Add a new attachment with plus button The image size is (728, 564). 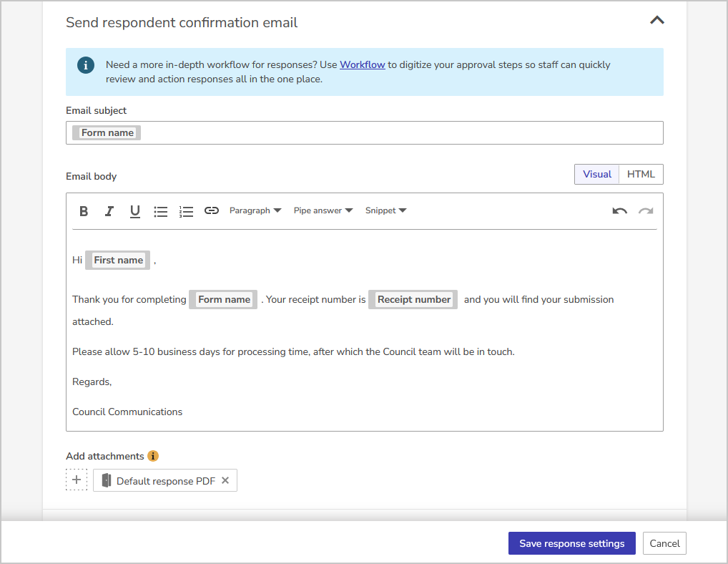pos(76,480)
